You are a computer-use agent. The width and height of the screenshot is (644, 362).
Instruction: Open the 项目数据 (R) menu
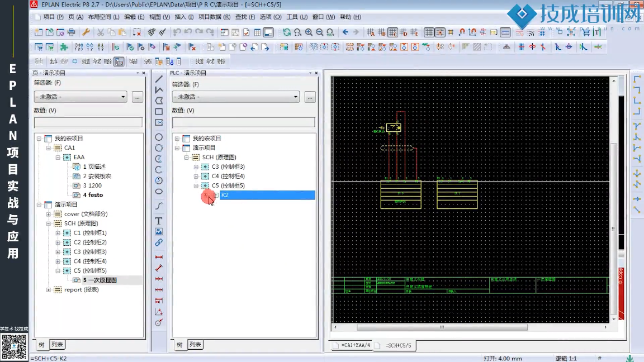pos(215,17)
